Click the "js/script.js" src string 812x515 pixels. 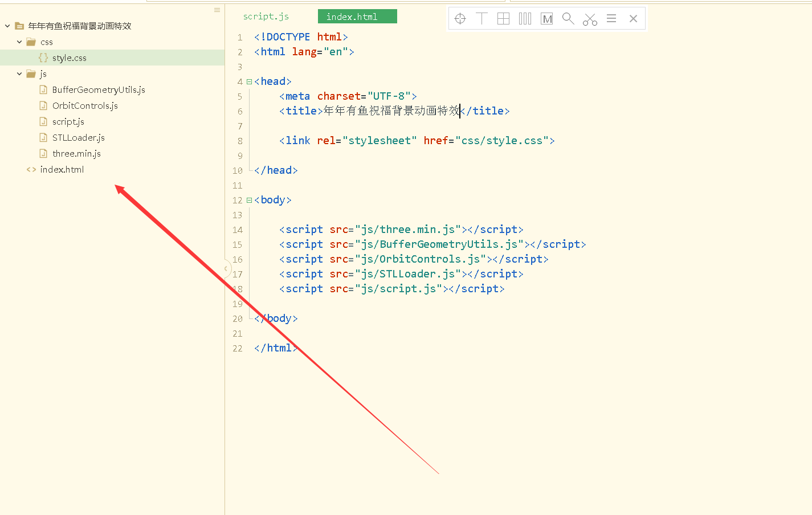398,289
